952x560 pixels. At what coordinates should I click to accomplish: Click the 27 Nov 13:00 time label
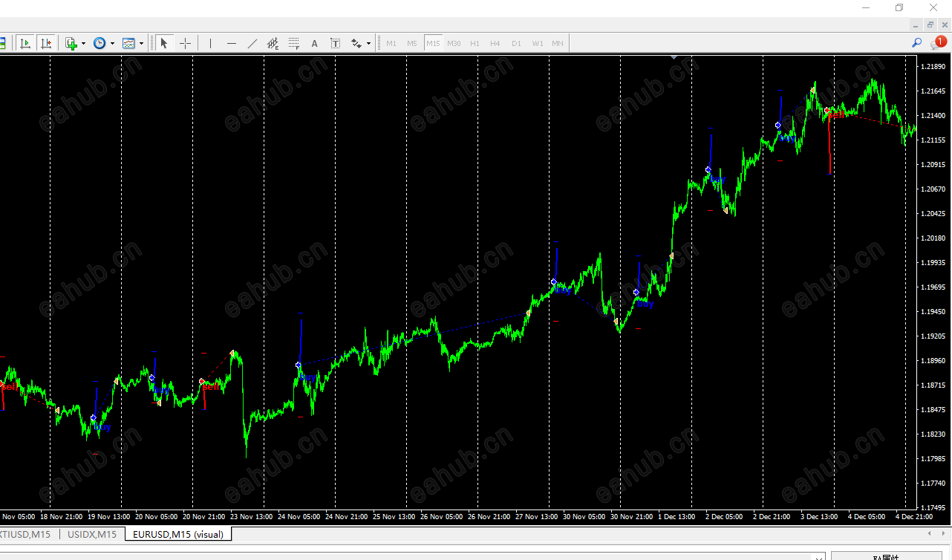537,516
